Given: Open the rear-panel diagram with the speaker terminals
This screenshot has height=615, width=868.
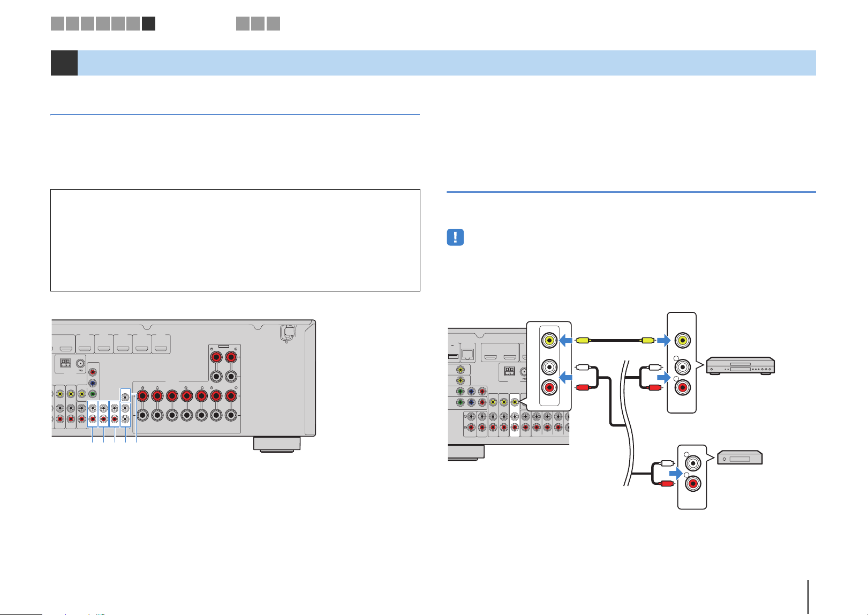Looking at the screenshot, I should pos(184,386).
